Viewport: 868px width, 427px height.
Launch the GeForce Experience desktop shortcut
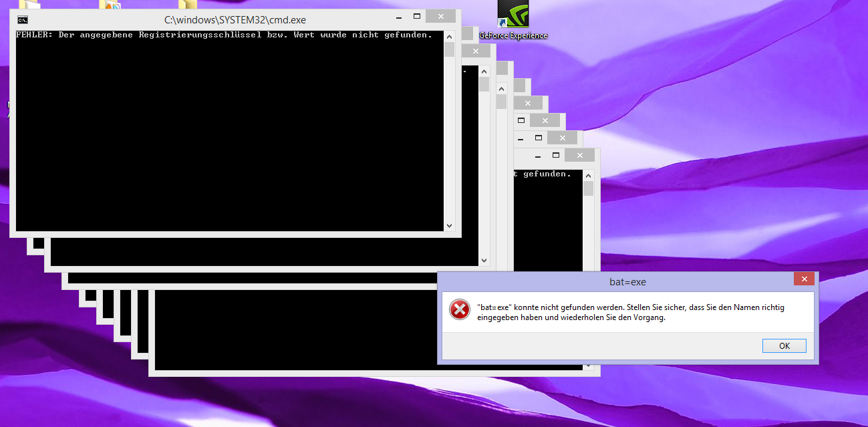tap(513, 20)
